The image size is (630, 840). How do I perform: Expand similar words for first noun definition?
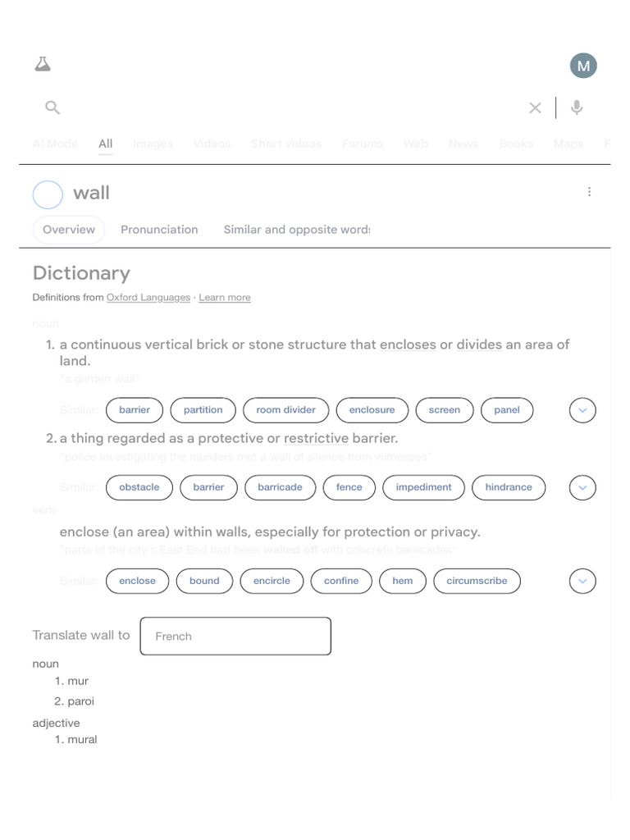coord(582,410)
